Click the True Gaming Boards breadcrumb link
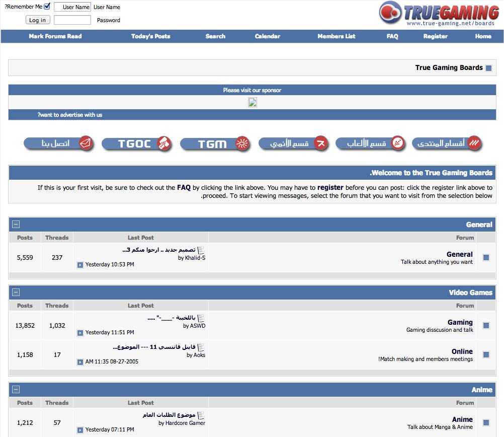 coord(449,67)
